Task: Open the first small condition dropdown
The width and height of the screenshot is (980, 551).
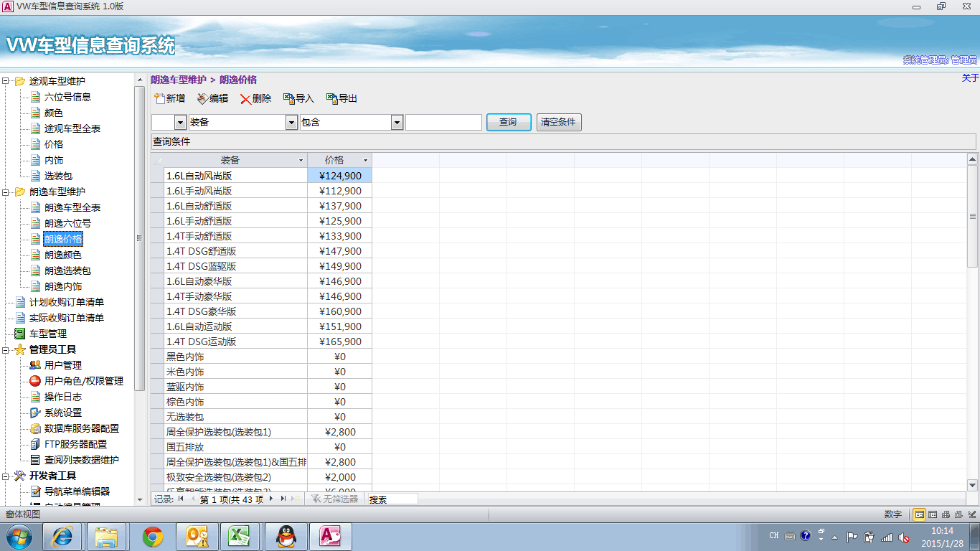Action: point(180,123)
